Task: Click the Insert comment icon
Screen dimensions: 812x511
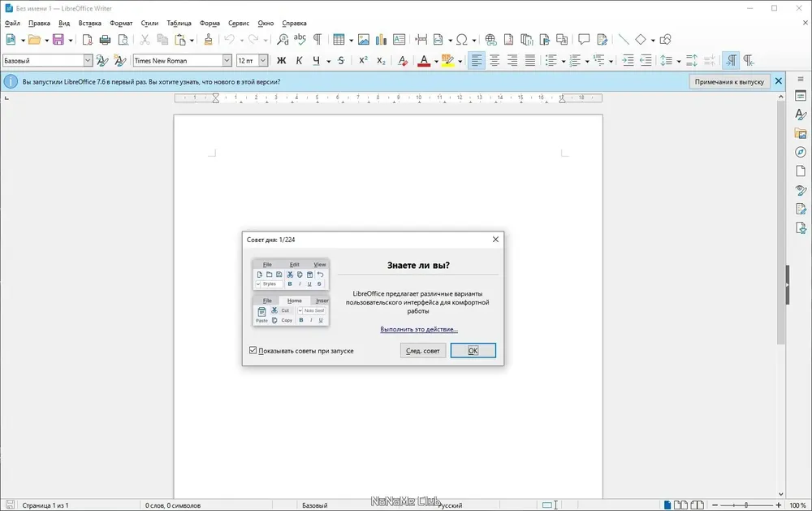Action: pos(584,39)
